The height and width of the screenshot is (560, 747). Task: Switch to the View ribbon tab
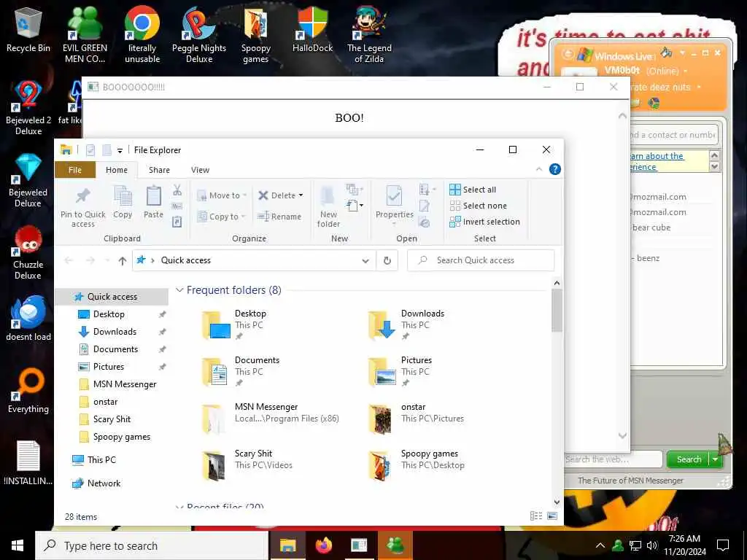[200, 170]
